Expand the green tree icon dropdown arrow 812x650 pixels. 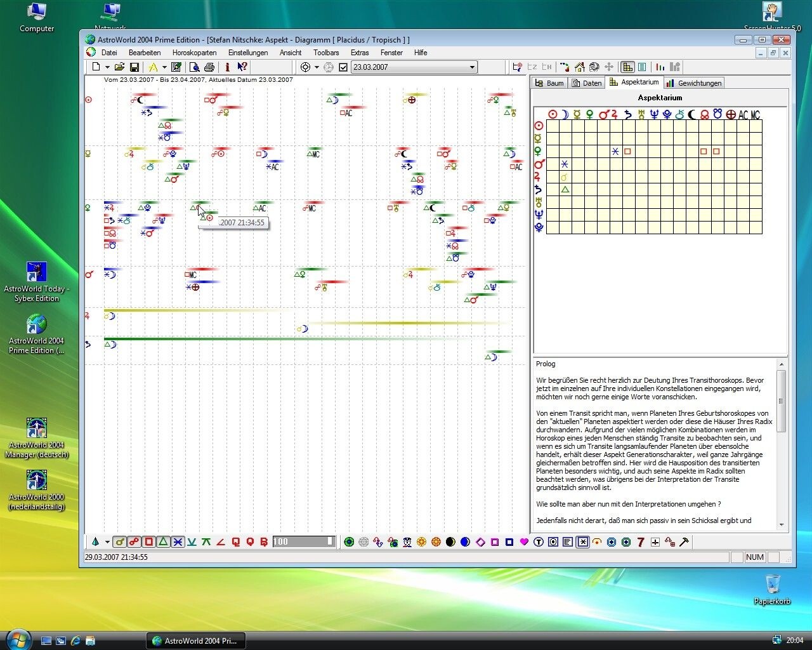(x=107, y=541)
